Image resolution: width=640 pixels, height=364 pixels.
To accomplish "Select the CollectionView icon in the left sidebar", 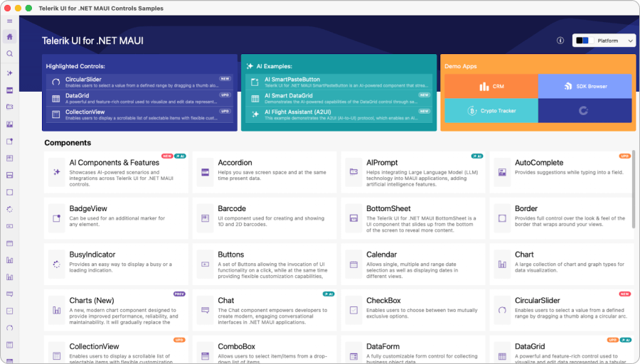I will pos(10,345).
